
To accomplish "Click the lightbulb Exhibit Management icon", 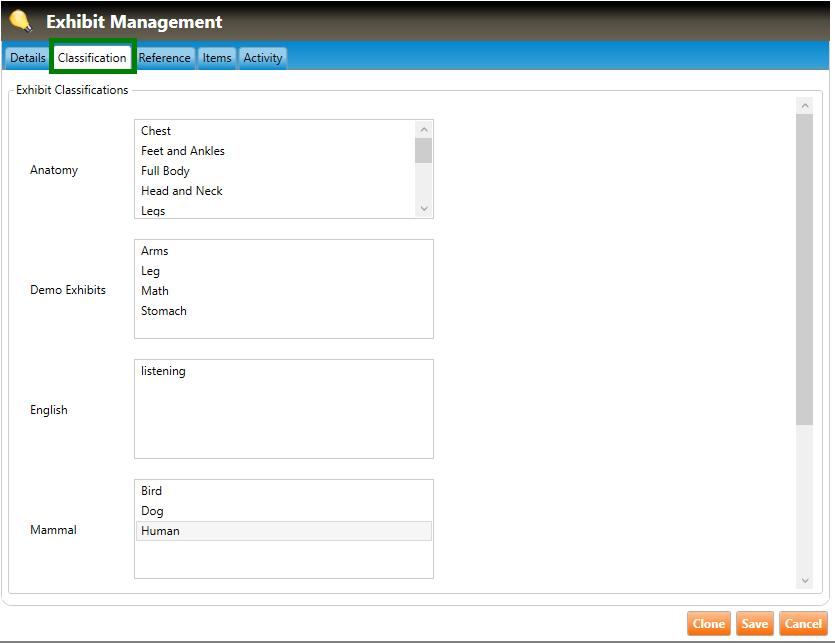I will [x=21, y=21].
